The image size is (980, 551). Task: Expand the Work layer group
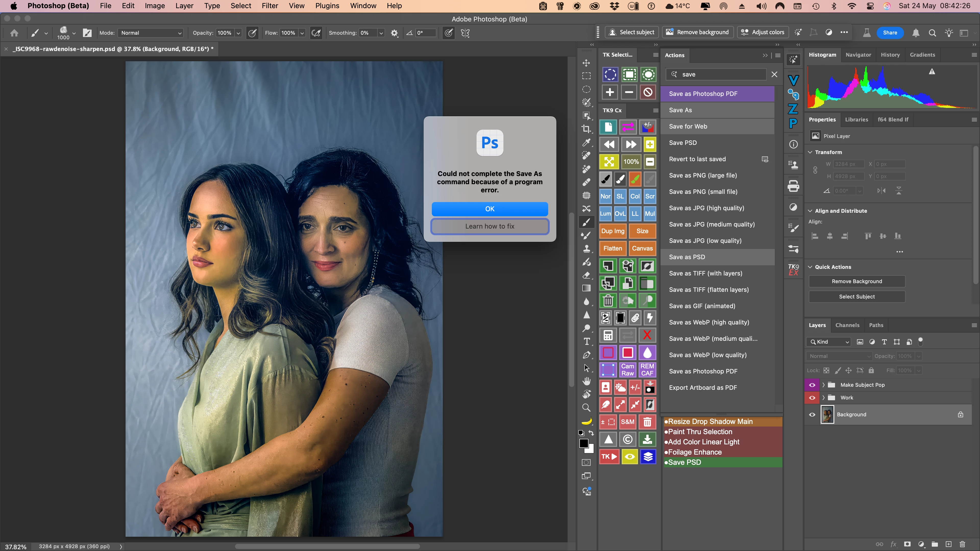tap(824, 398)
